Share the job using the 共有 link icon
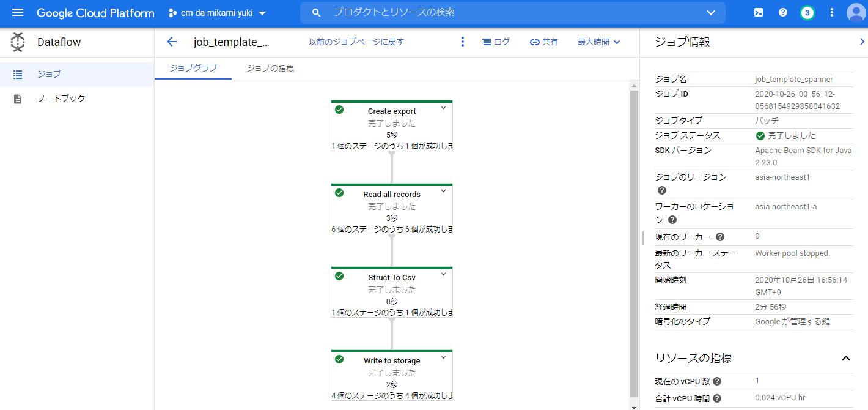This screenshot has width=868, height=410. pos(543,42)
